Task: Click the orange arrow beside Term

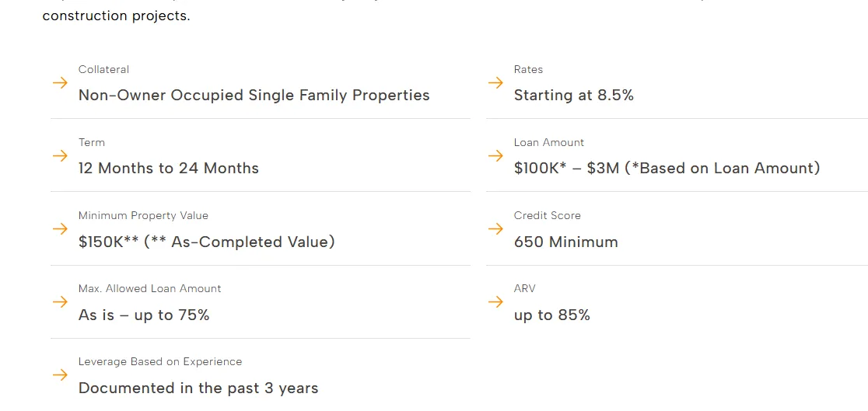Action: (x=60, y=156)
